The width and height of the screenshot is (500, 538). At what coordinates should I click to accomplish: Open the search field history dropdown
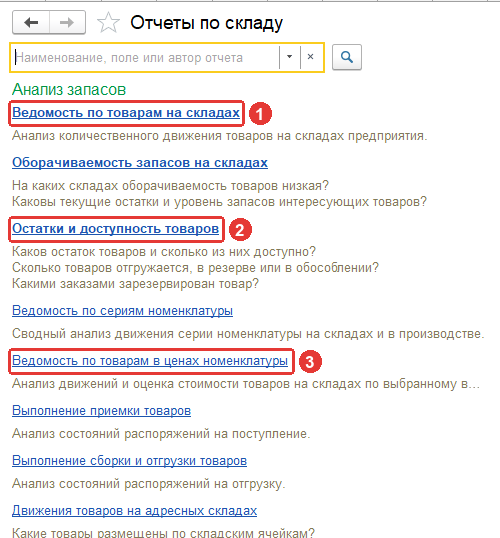289,57
